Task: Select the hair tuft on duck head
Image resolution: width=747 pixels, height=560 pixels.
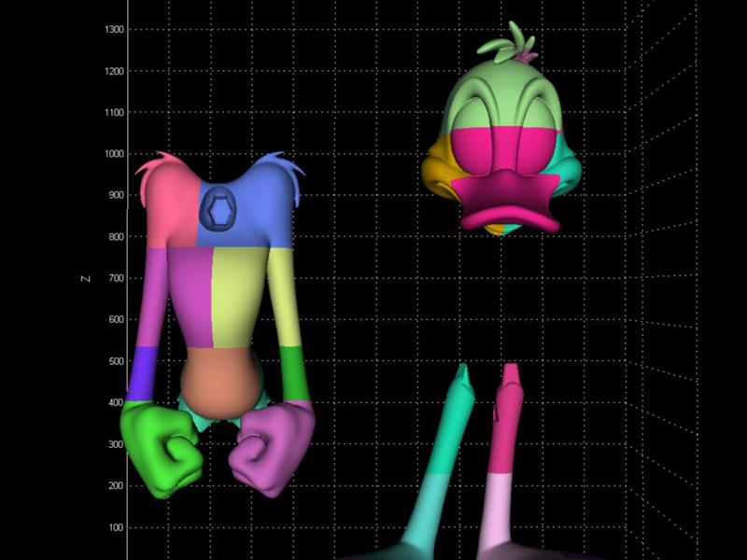Action: coord(509,44)
